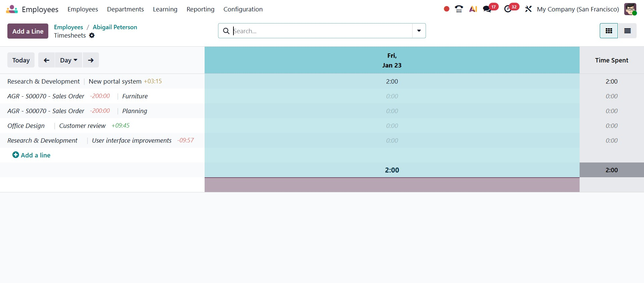Click the Add a line link in the grid

36,155
